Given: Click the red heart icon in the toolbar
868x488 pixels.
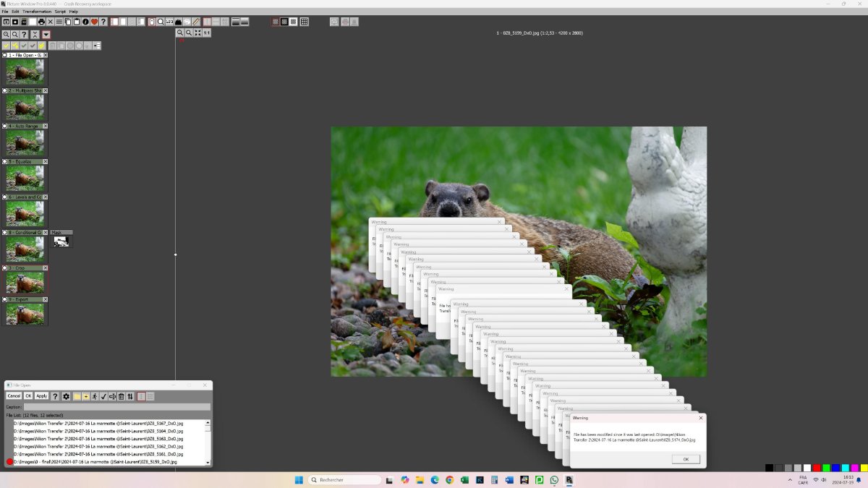Looking at the screenshot, I should [94, 22].
